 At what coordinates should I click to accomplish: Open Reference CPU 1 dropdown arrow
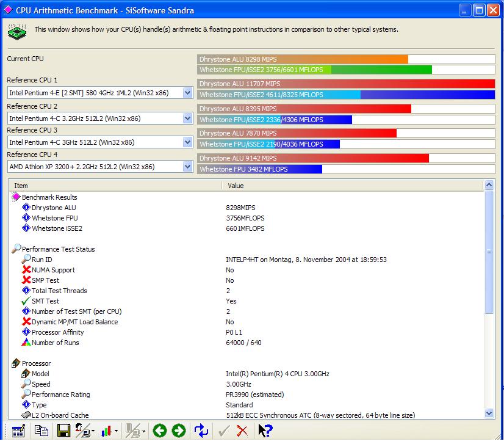click(x=188, y=93)
